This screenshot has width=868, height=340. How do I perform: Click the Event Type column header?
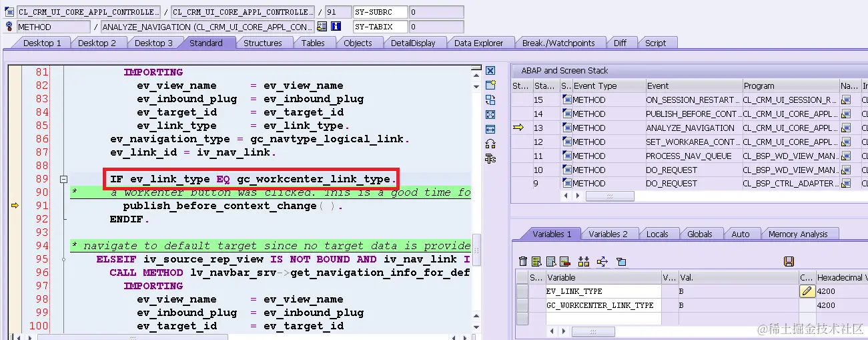pos(608,86)
